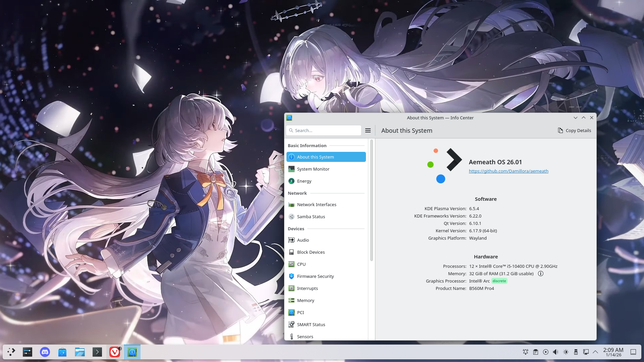Open brightness control in system tray
The height and width of the screenshot is (362, 644).
[566, 352]
